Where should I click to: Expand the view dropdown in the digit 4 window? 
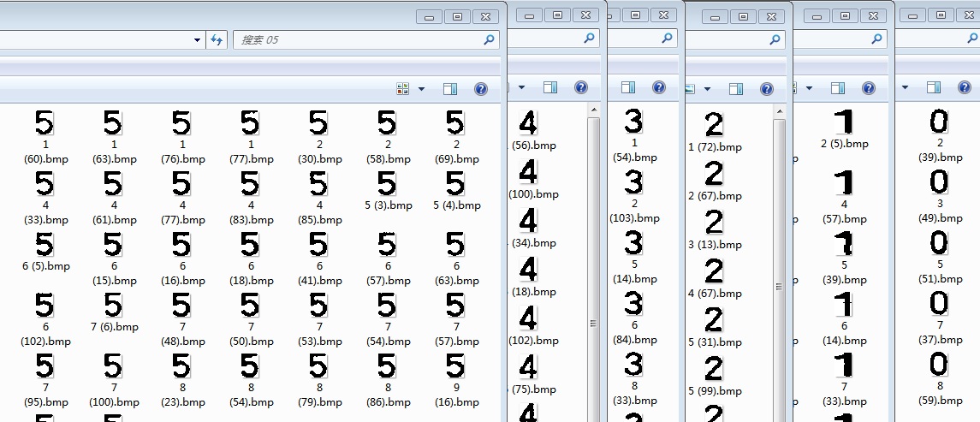(x=521, y=87)
